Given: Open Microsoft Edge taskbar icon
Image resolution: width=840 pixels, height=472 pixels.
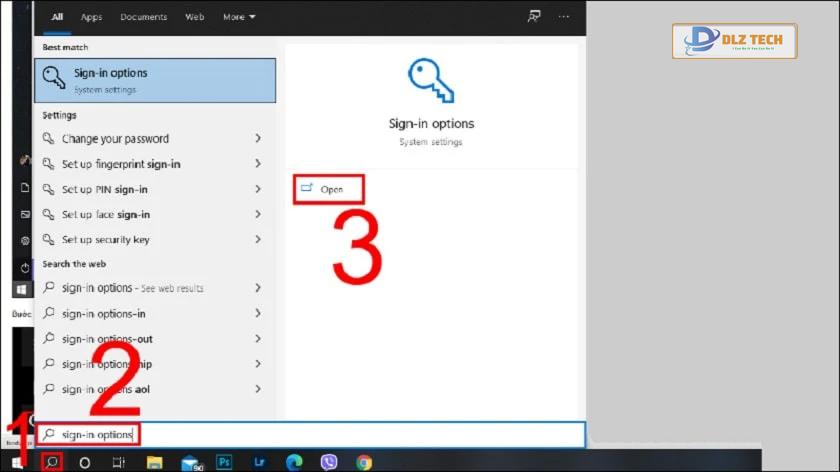Looking at the screenshot, I should [294, 462].
